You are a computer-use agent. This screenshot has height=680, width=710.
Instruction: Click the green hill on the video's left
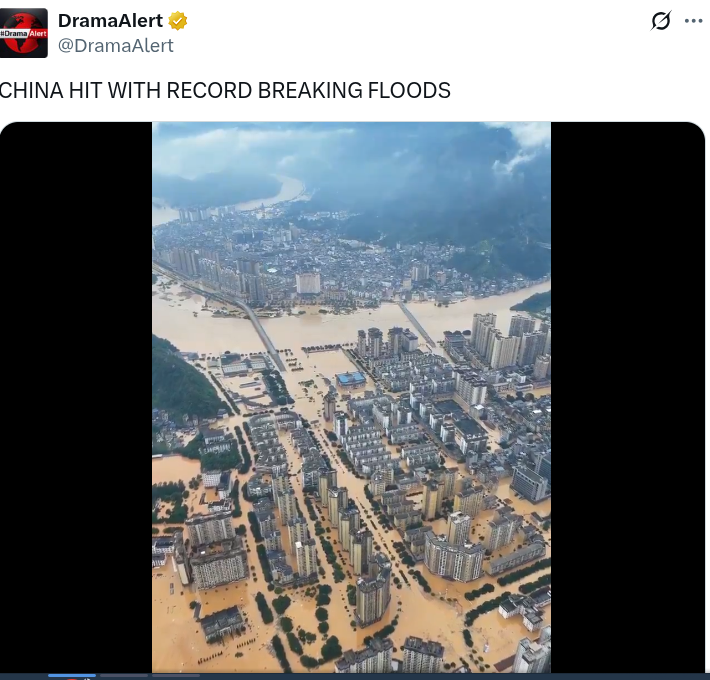coord(181,380)
